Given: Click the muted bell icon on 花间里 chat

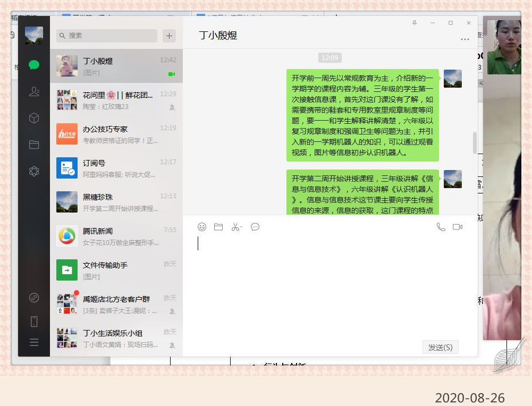Looking at the screenshot, I should 172,107.
